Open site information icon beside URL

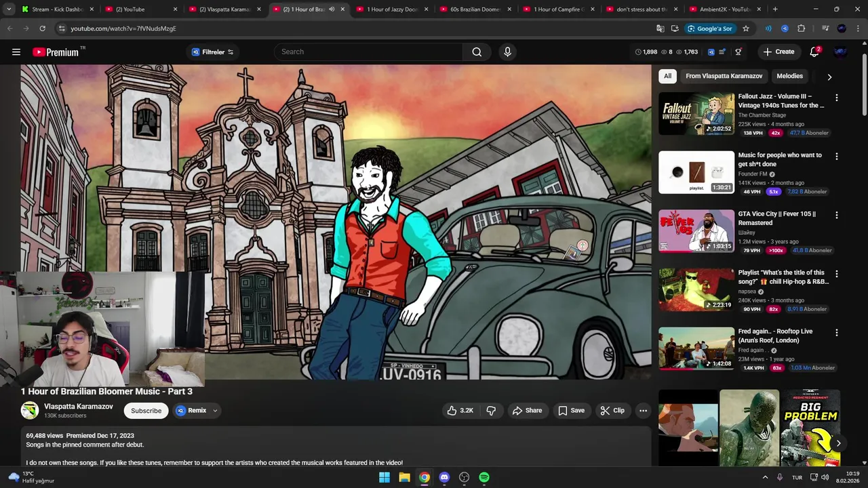tap(61, 28)
